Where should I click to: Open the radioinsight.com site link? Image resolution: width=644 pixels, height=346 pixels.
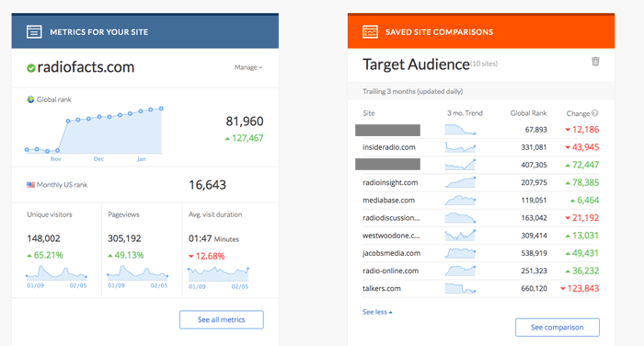coord(390,182)
